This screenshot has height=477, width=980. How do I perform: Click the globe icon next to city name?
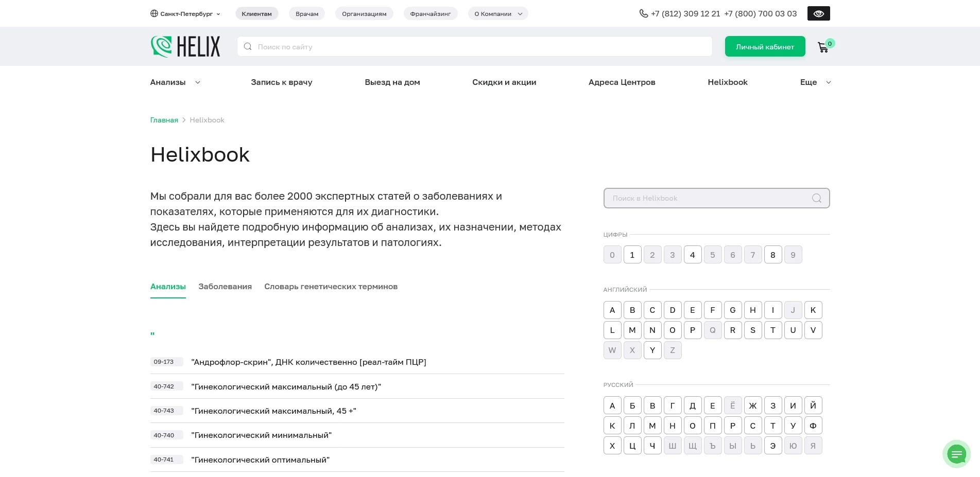(x=153, y=13)
